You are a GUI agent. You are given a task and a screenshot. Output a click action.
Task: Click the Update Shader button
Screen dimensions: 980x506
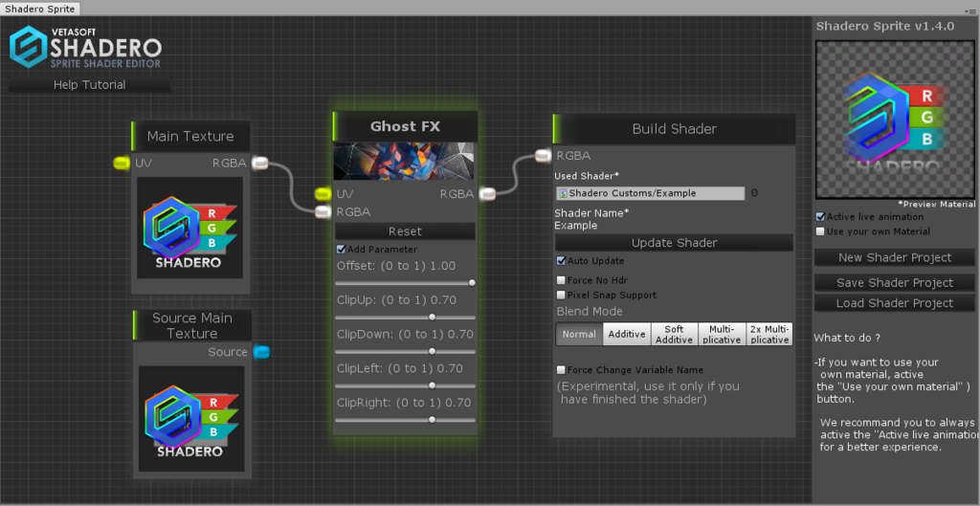[x=675, y=243]
